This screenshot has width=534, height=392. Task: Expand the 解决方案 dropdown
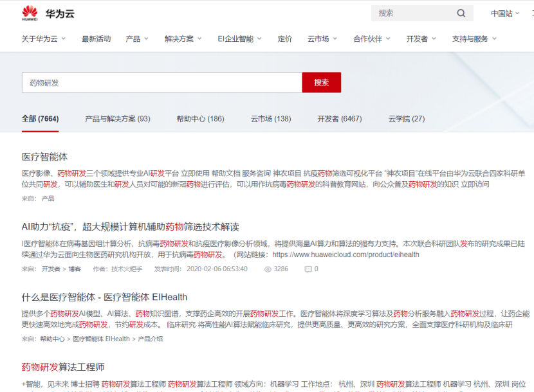pos(183,39)
